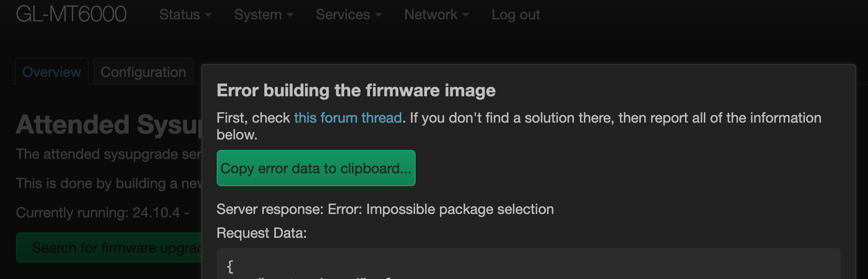Screen dimensions: 868x279
Task: Switch to the Configuration tab
Action: (x=143, y=72)
